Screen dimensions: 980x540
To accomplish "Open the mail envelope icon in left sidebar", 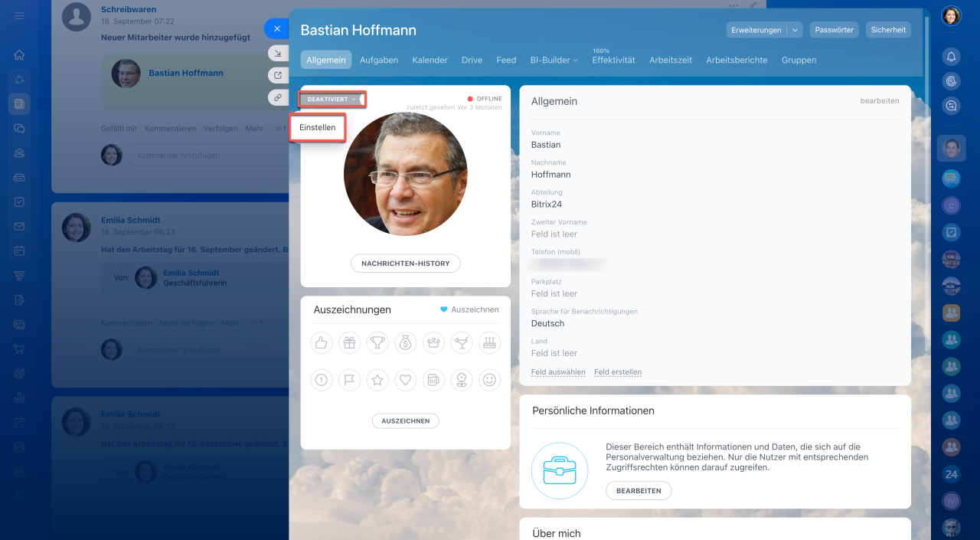I will point(19,226).
